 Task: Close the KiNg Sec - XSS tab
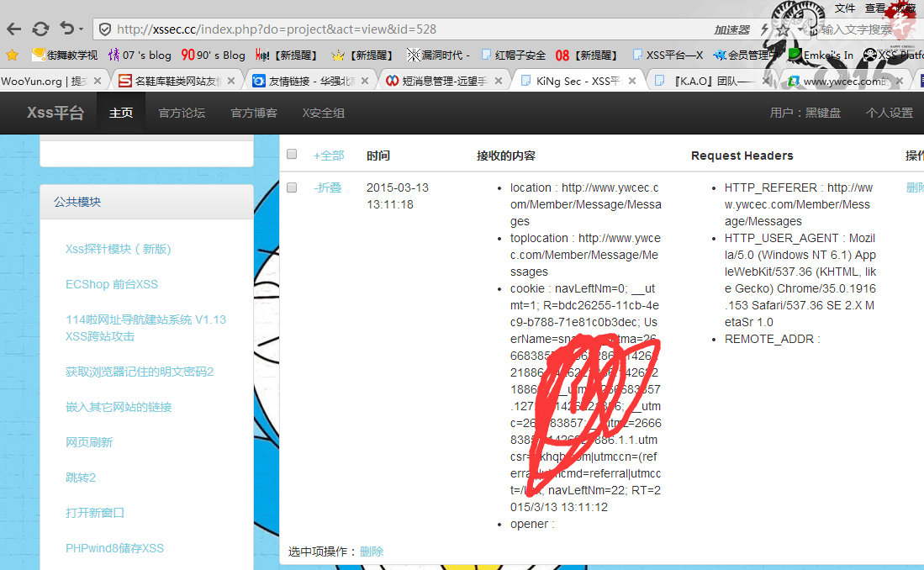click(x=632, y=81)
